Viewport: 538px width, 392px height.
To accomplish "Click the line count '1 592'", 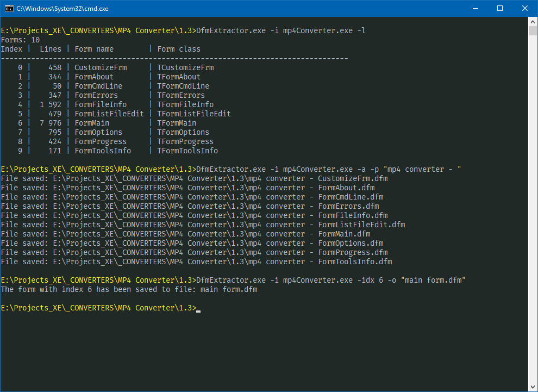I will coord(51,105).
